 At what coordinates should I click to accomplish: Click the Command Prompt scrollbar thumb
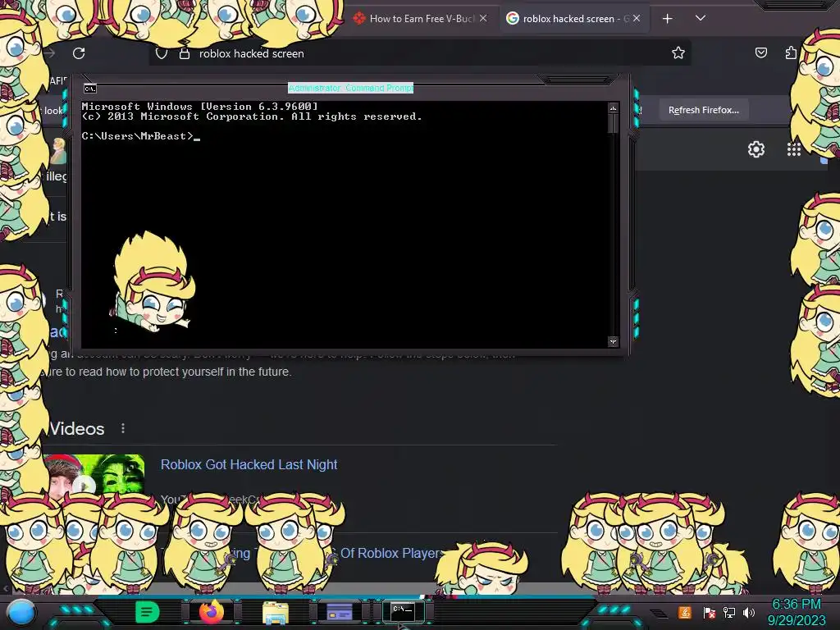tap(613, 123)
